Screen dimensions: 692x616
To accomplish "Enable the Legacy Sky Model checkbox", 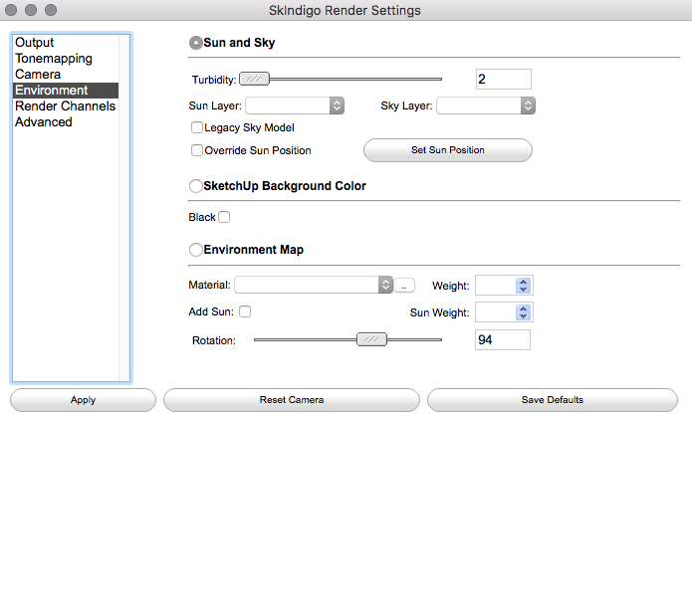I will [x=197, y=127].
